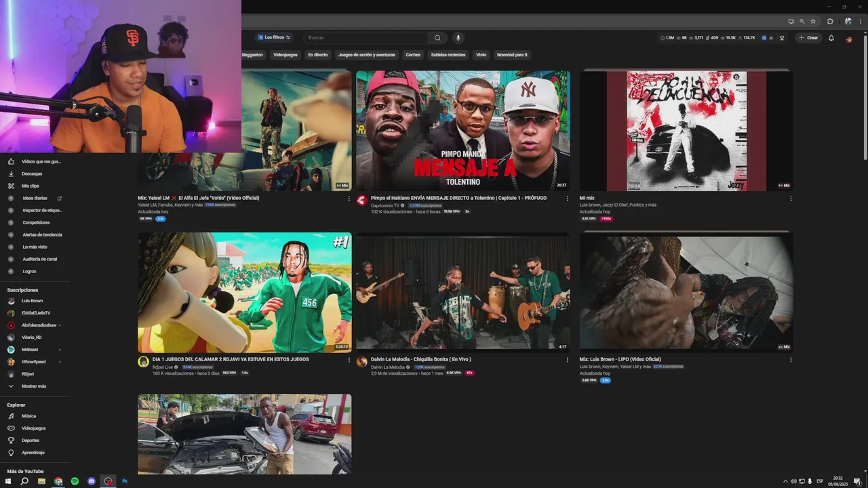Open the A La Delincuencia Mi mix thumbnail
Viewport: 868px width, 488px height.
coord(686,130)
